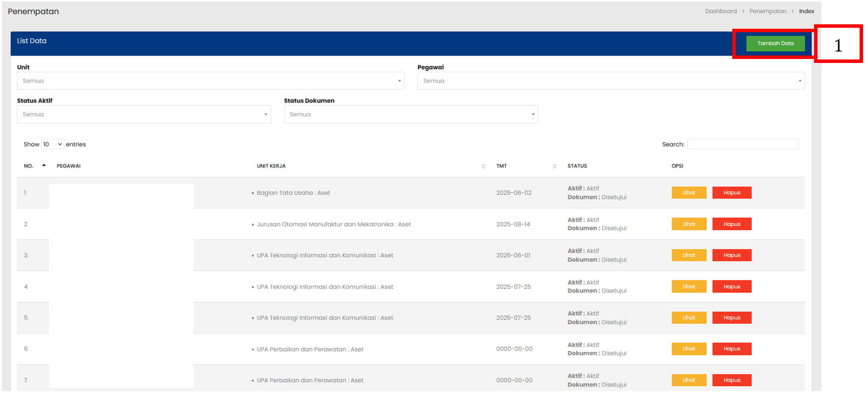The height and width of the screenshot is (401, 868).
Task: Click the Pegawai column header
Action: point(69,166)
